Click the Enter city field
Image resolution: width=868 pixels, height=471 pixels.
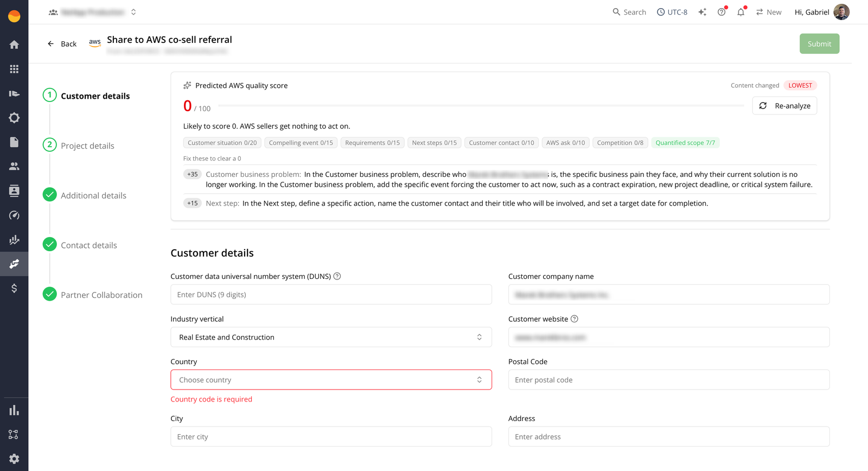(x=331, y=437)
